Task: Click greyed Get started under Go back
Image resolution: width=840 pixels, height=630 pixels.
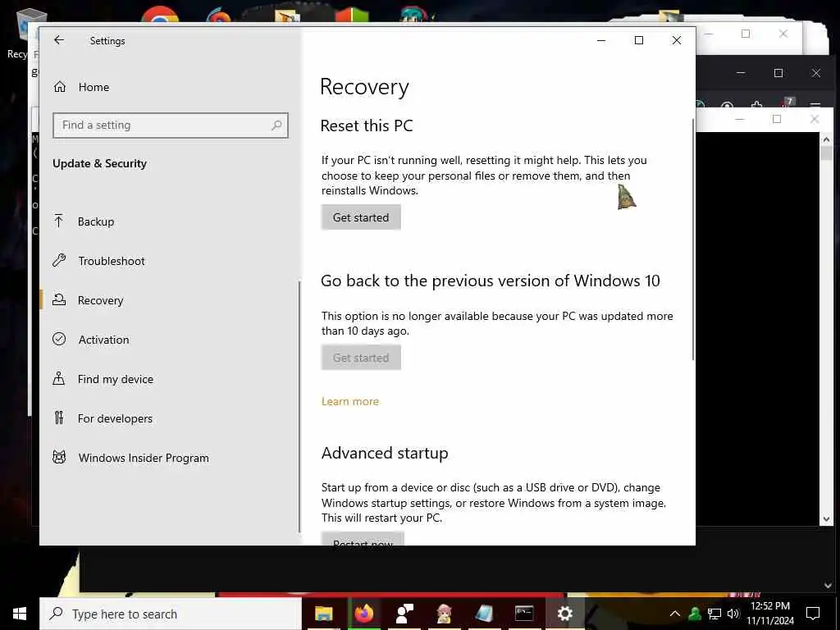Action: (x=361, y=358)
